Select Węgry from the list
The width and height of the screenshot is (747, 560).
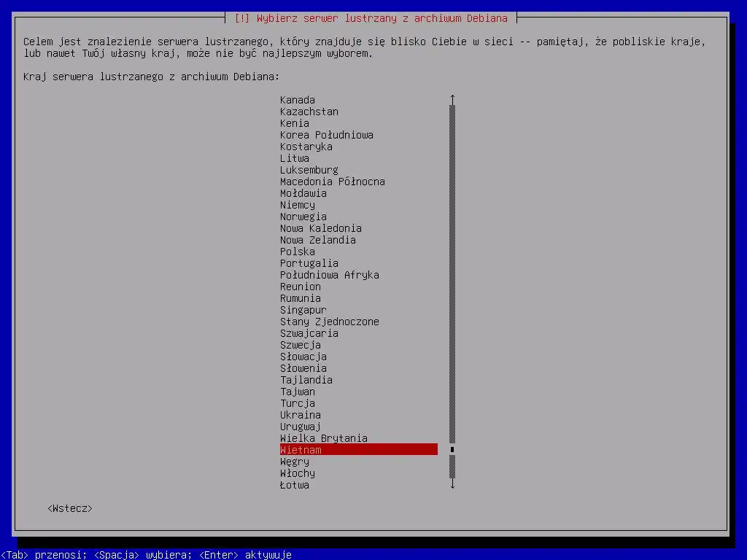(359, 462)
